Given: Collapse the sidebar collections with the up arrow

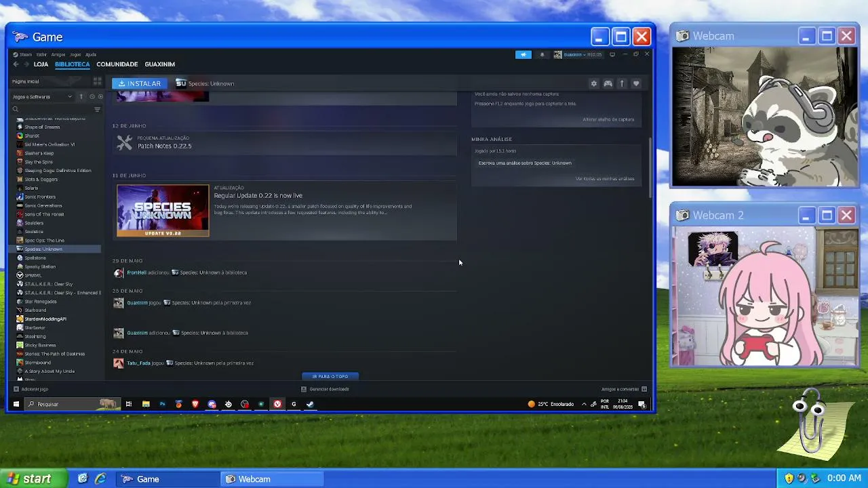Looking at the screenshot, I should click(x=81, y=97).
